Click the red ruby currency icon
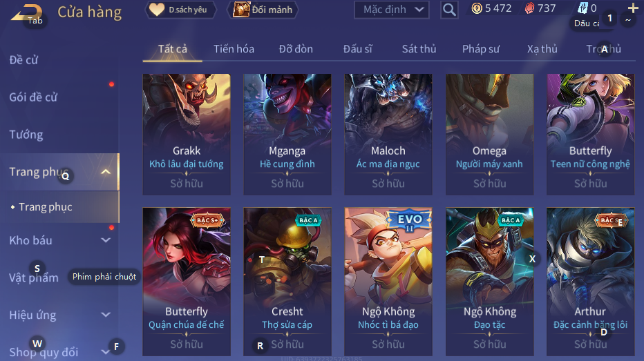Viewport: 644px width, 361px height. point(530,8)
